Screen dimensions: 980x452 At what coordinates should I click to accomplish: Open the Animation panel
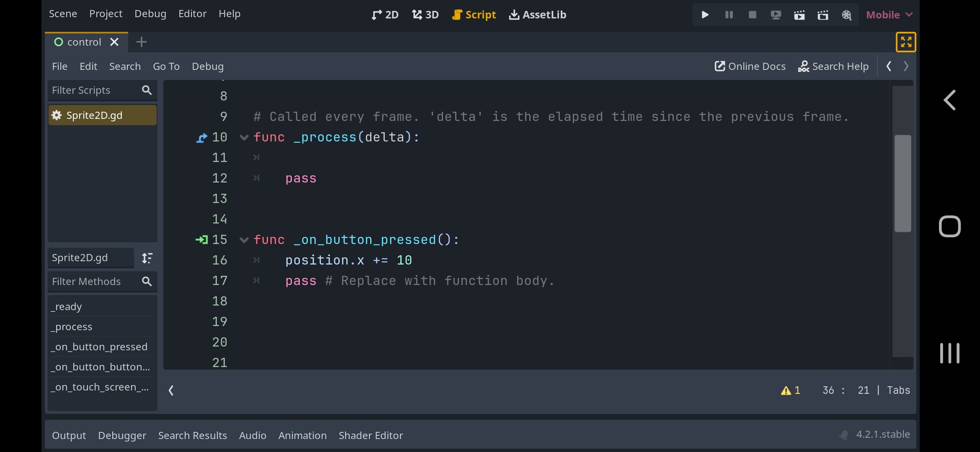pos(302,436)
